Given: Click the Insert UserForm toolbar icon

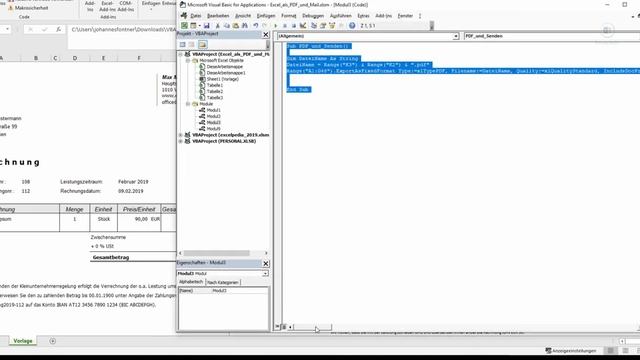Looking at the screenshot, I should (x=193, y=26).
